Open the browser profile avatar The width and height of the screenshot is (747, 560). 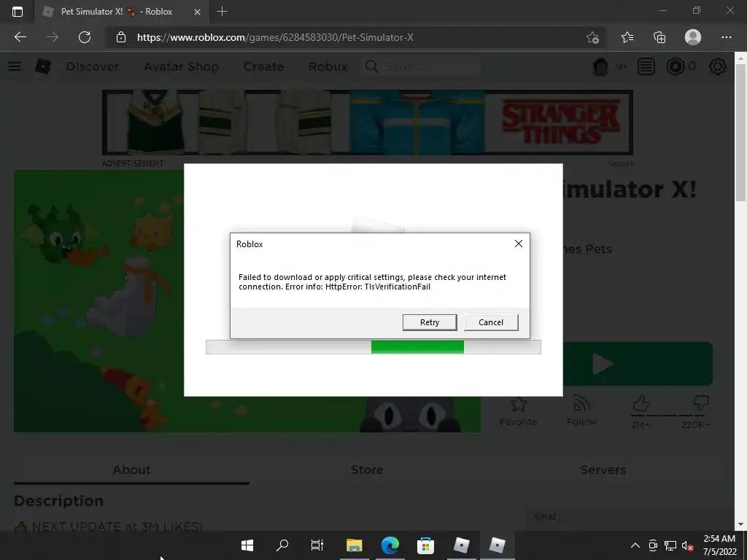[x=693, y=37]
